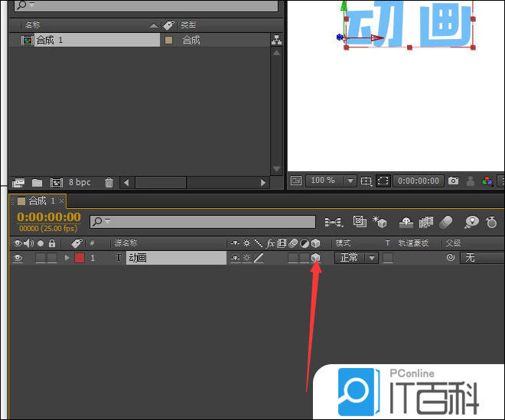
Task: Show the last snapshot in viewer
Action: click(x=471, y=181)
